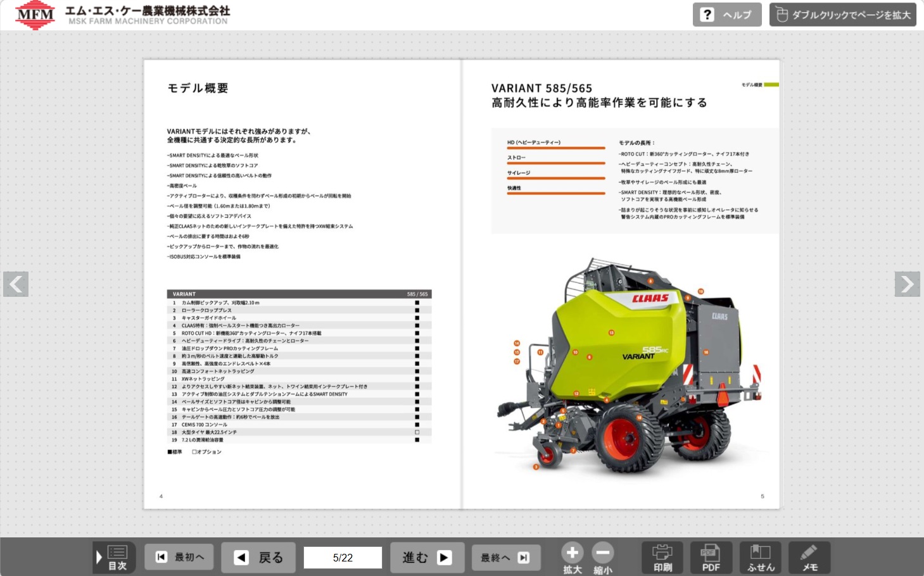924x576 pixels.
Task: Click the VARIANT table header row
Action: click(x=299, y=294)
